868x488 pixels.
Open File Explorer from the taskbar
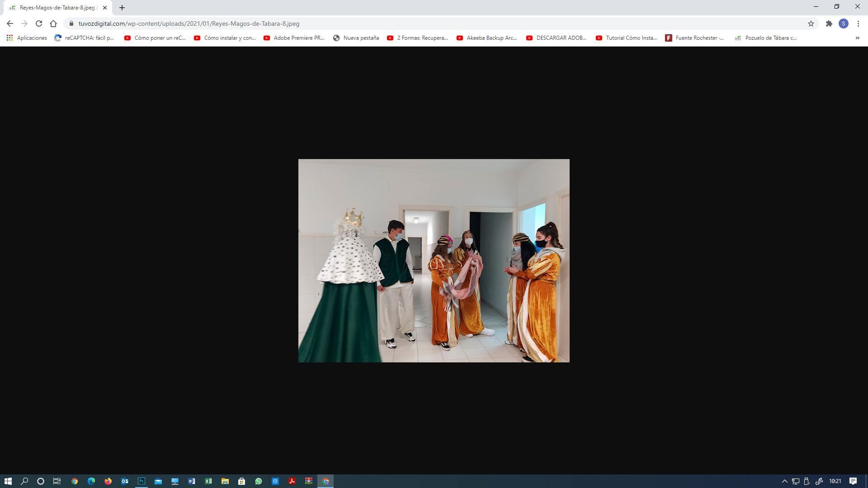(x=225, y=481)
